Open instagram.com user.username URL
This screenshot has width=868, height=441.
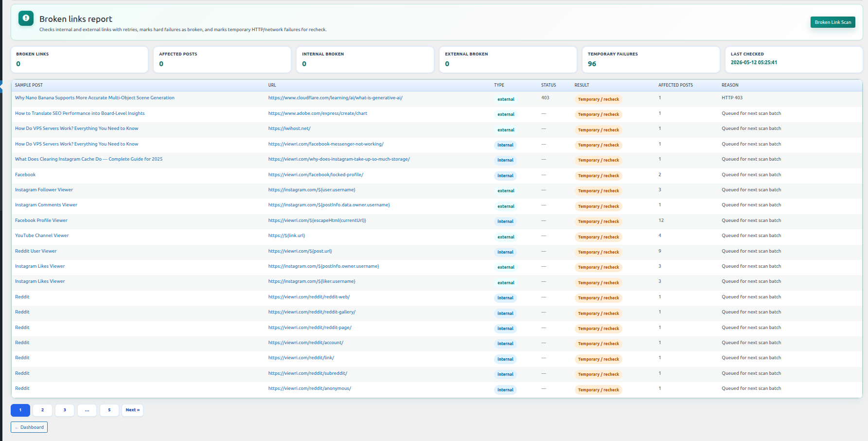tap(312, 190)
